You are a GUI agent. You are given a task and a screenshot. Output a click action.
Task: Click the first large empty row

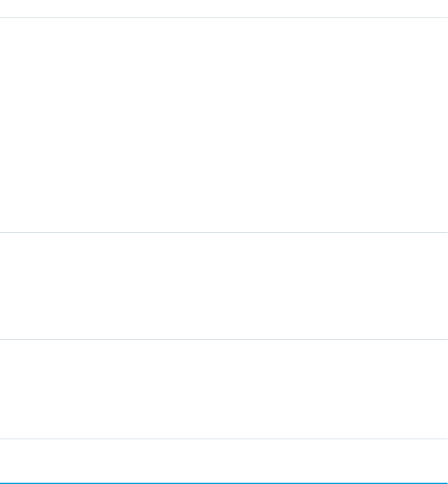tap(224, 71)
